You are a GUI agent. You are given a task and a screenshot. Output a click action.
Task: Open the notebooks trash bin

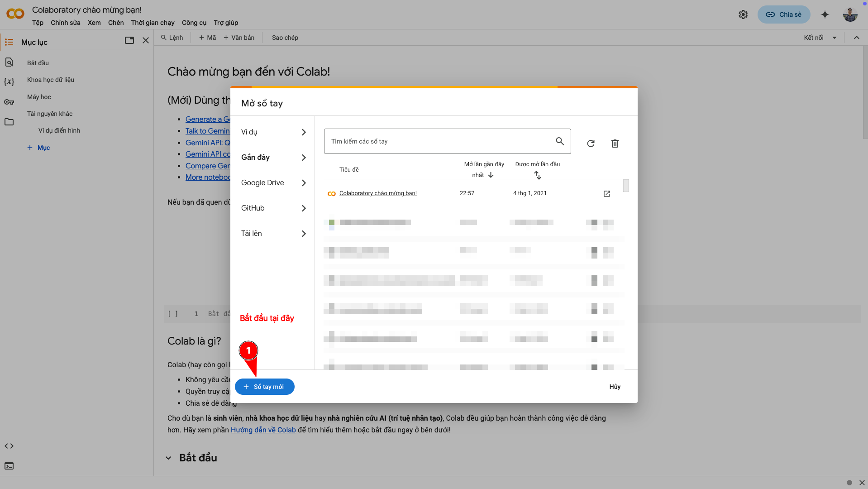click(615, 143)
